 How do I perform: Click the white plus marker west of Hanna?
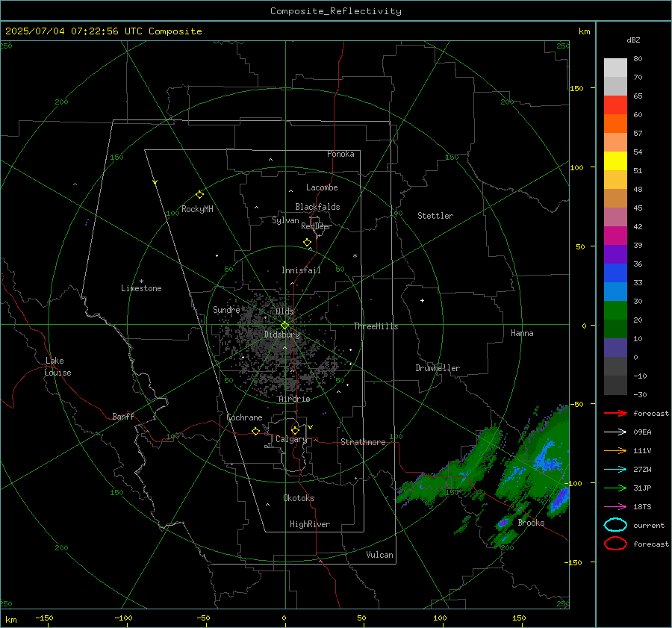click(x=422, y=300)
